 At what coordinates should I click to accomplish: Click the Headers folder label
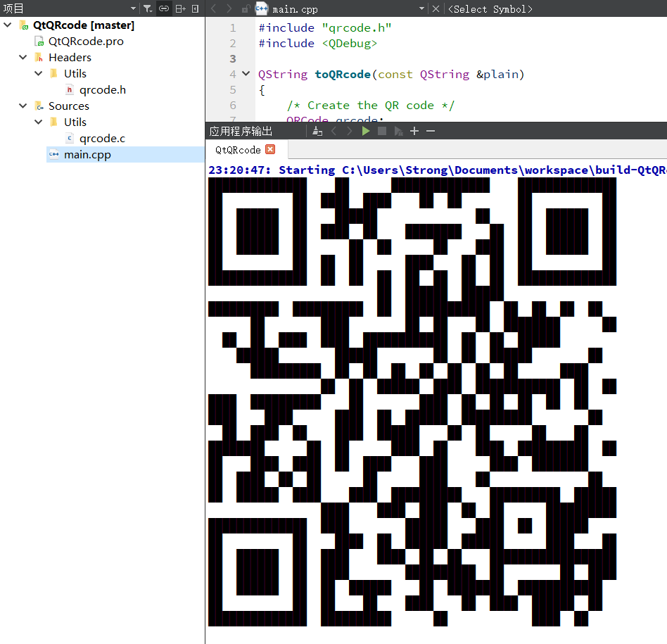(x=70, y=57)
